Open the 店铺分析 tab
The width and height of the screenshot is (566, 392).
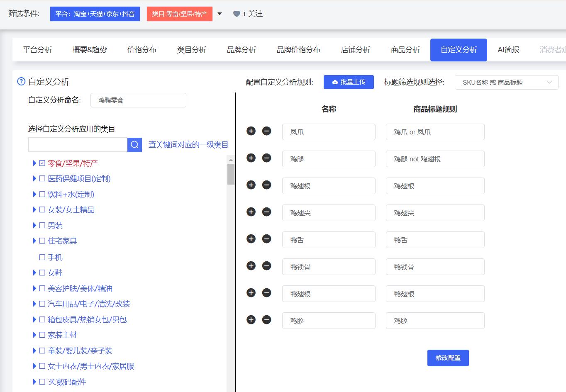pyautogui.click(x=356, y=50)
